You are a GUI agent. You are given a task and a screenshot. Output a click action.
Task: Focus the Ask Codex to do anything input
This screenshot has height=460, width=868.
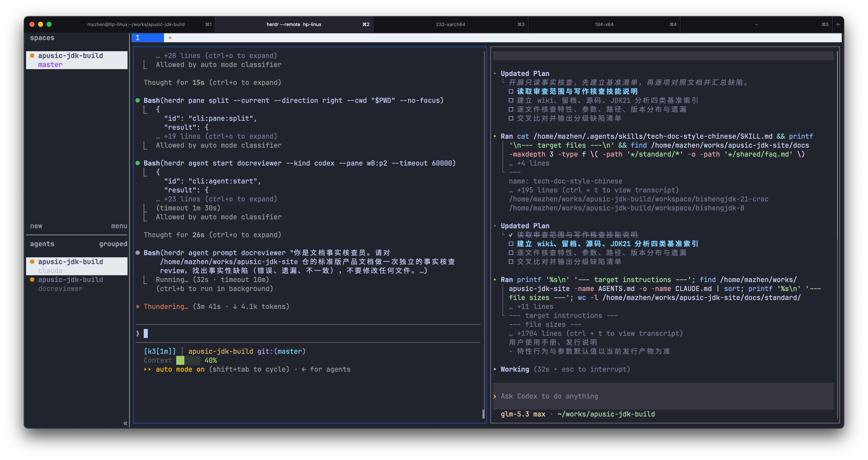[663, 396]
